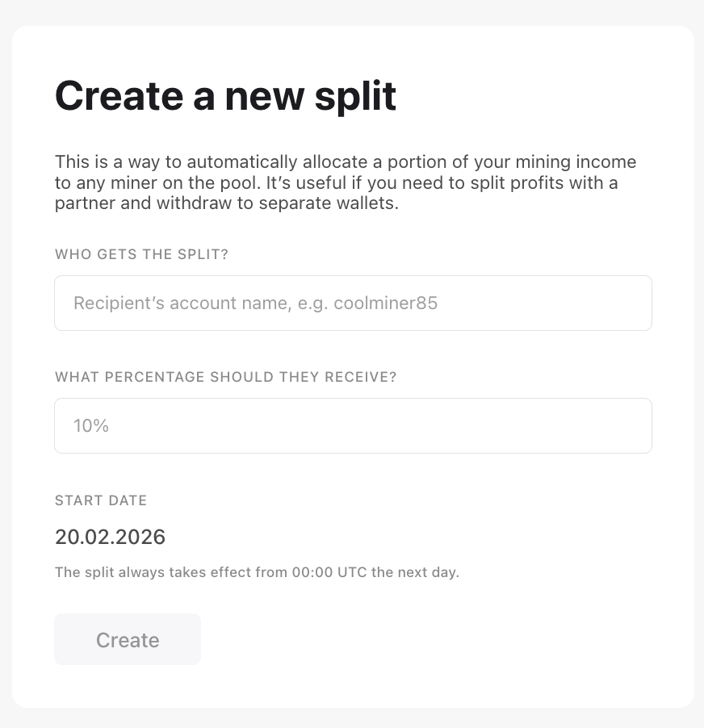Screen dimensions: 704x728
Task: Click the 00:00 UTC effect note
Action: [x=257, y=573]
